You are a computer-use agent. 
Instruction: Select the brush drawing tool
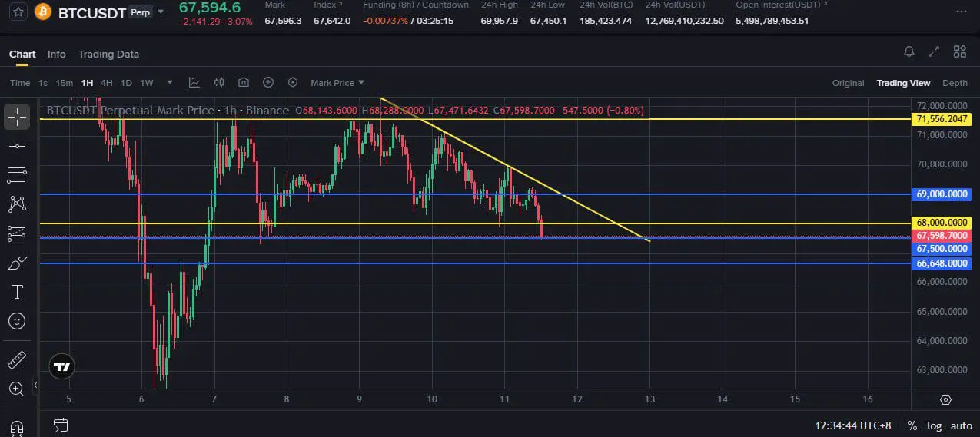pos(17,263)
